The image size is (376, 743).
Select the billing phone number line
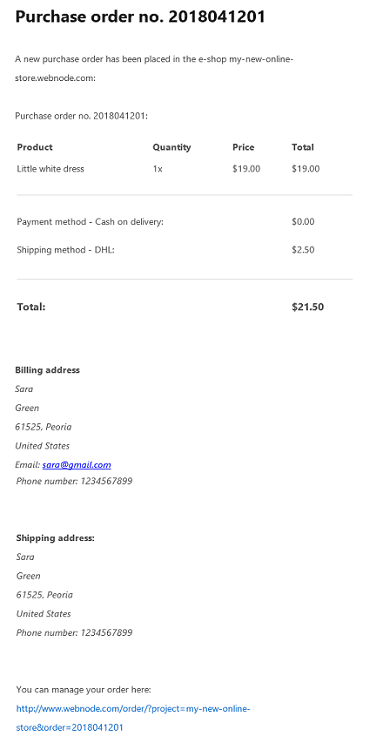click(x=74, y=481)
